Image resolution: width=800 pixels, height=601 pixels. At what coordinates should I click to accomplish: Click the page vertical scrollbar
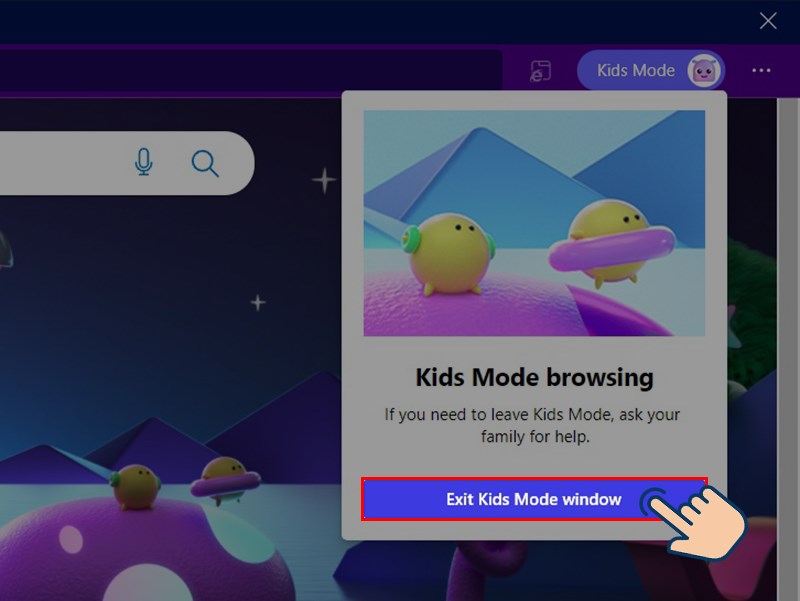pos(788,349)
